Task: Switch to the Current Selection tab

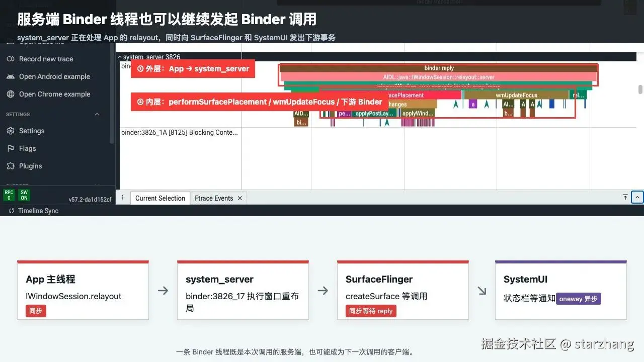Action: [160, 198]
